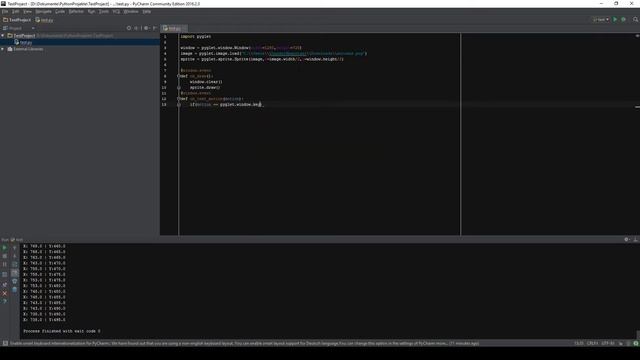Click the Pin tab icon in Run panel

click(4, 284)
